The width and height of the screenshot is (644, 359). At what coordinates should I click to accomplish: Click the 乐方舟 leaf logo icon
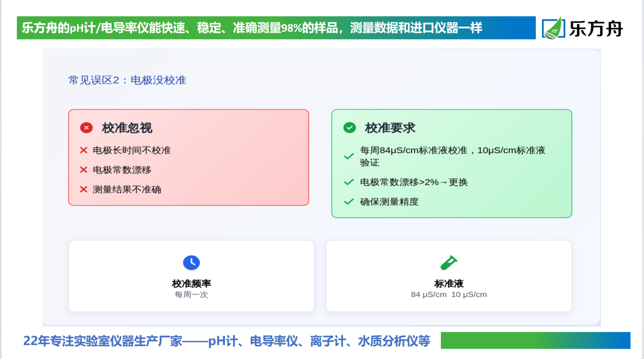click(553, 28)
